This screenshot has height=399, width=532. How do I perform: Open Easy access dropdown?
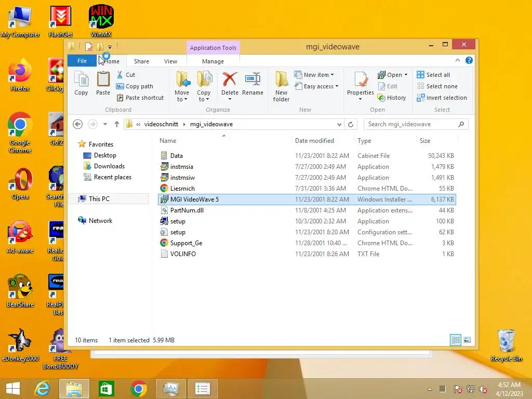[316, 86]
